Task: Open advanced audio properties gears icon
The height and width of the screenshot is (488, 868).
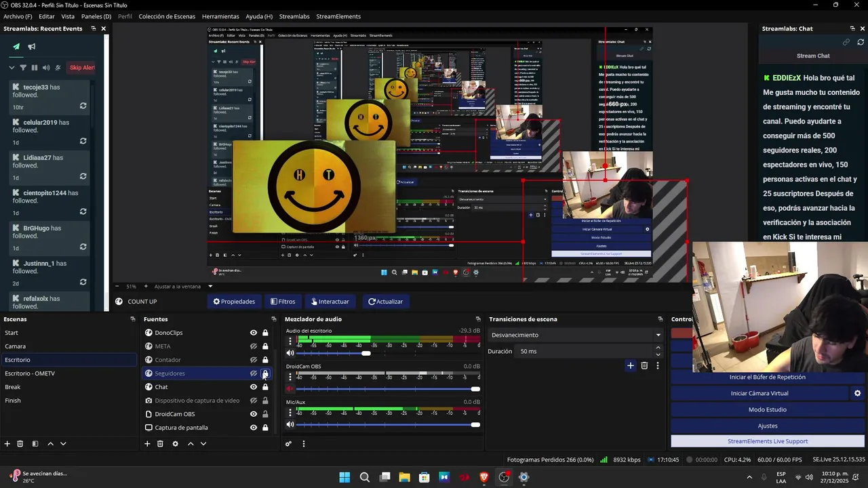Action: 288,444
